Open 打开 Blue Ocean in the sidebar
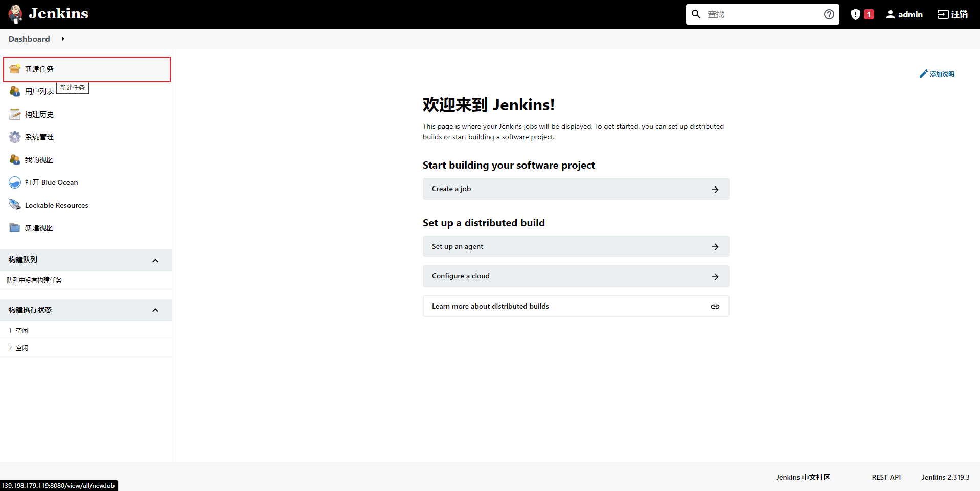The width and height of the screenshot is (980, 491). point(52,182)
